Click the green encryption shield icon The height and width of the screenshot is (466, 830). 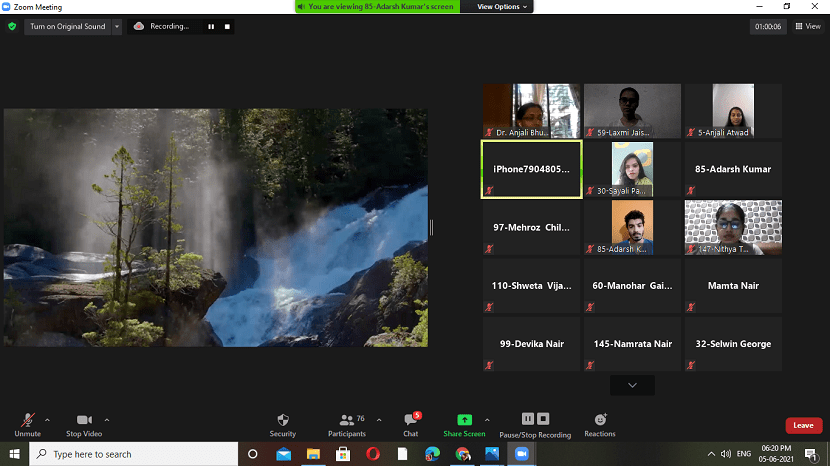(12, 26)
